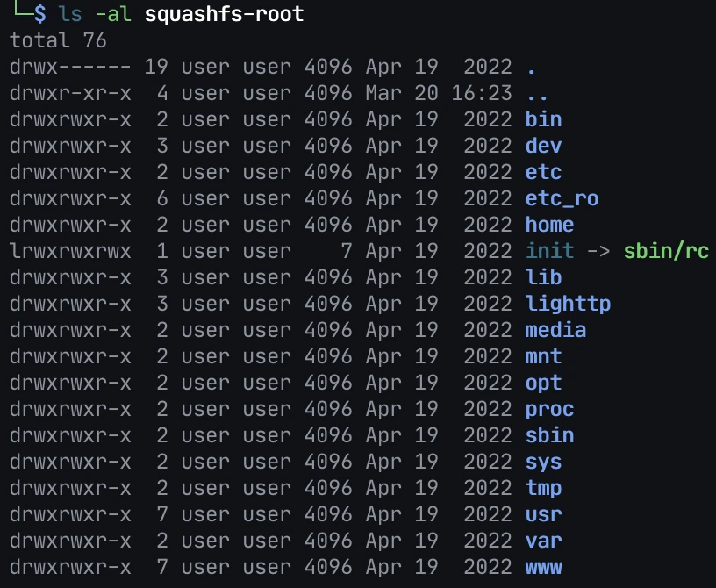Click the 'total 76' output line
Image resolution: width=716 pixels, height=588 pixels.
click(58, 40)
